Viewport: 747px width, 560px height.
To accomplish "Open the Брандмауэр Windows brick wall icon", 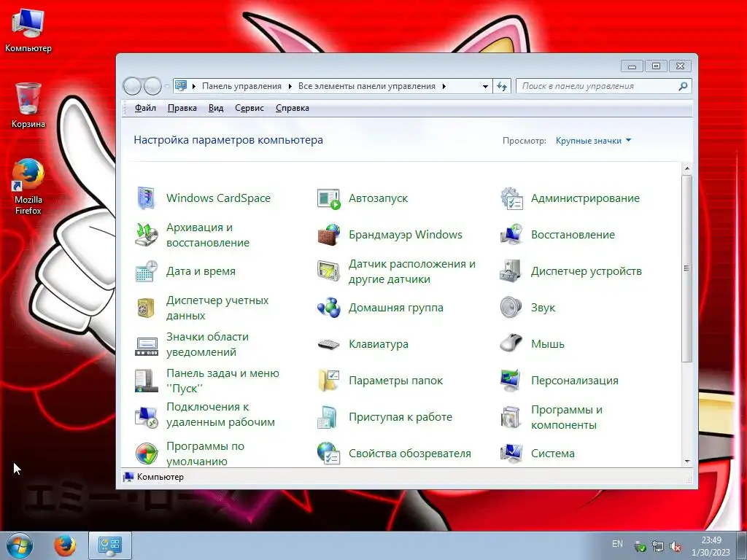I will pos(329,235).
